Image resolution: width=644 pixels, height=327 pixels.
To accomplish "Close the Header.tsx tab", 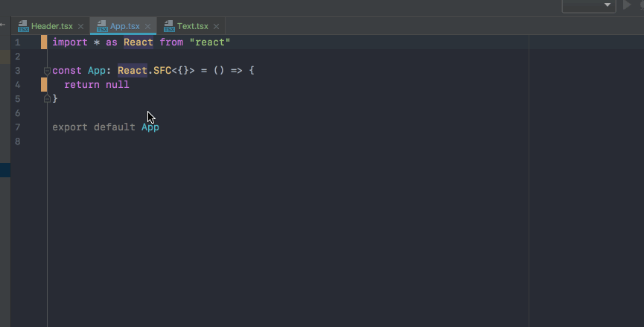I will [81, 26].
